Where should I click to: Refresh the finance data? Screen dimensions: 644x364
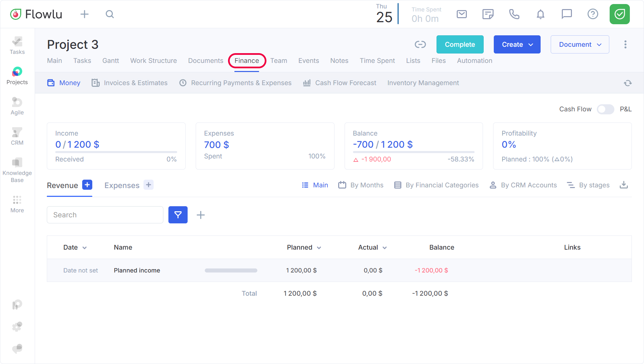pyautogui.click(x=627, y=83)
